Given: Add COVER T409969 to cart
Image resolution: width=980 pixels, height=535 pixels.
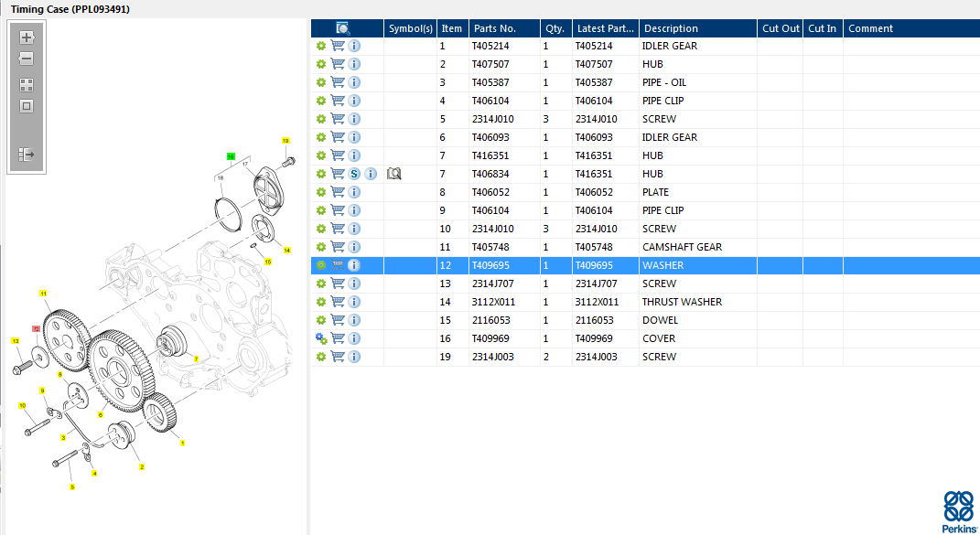Looking at the screenshot, I should pos(338,338).
